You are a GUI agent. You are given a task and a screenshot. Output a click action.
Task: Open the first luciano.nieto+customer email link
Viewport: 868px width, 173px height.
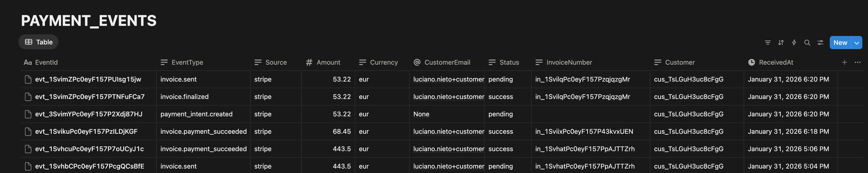pos(448,79)
